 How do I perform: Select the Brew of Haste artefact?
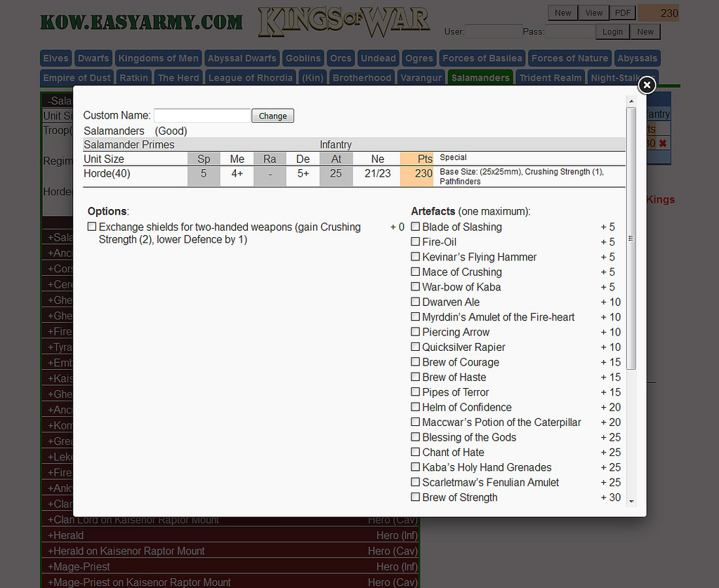(x=416, y=377)
